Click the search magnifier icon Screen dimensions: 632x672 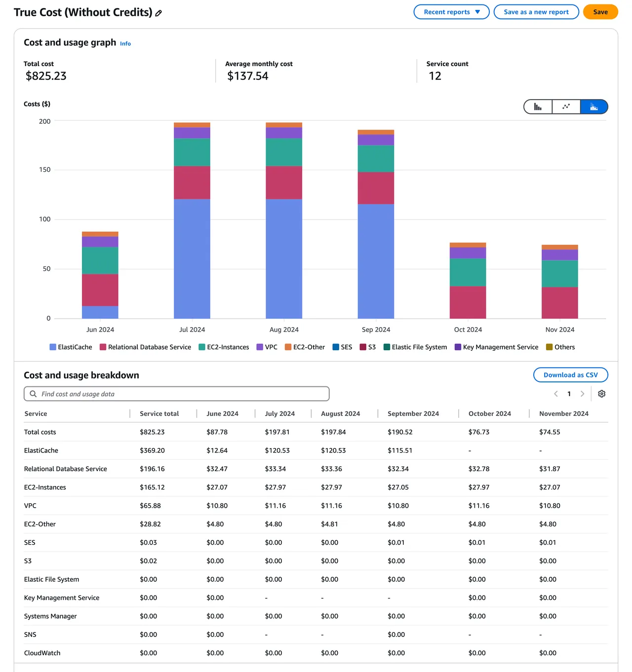point(33,394)
